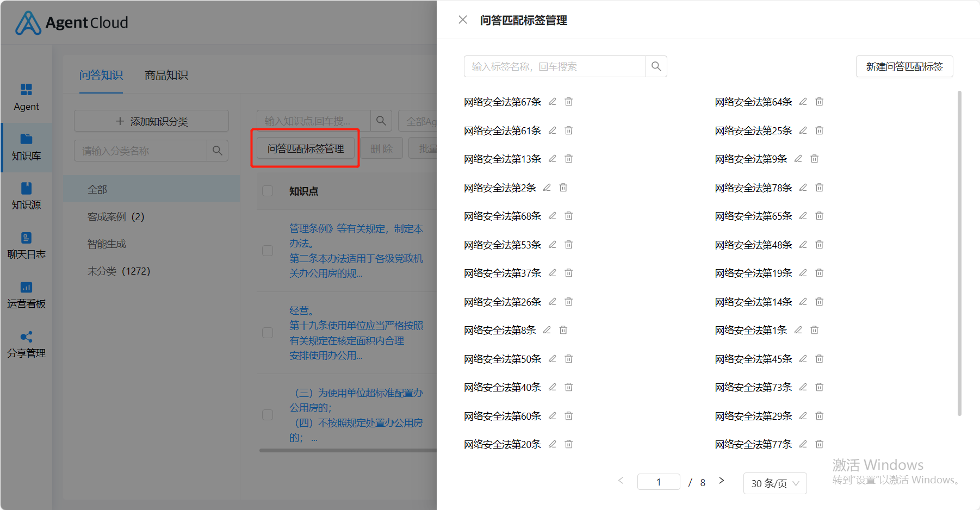Image resolution: width=980 pixels, height=510 pixels.
Task: Edit tag 网络安全法第61条
Action: click(553, 130)
